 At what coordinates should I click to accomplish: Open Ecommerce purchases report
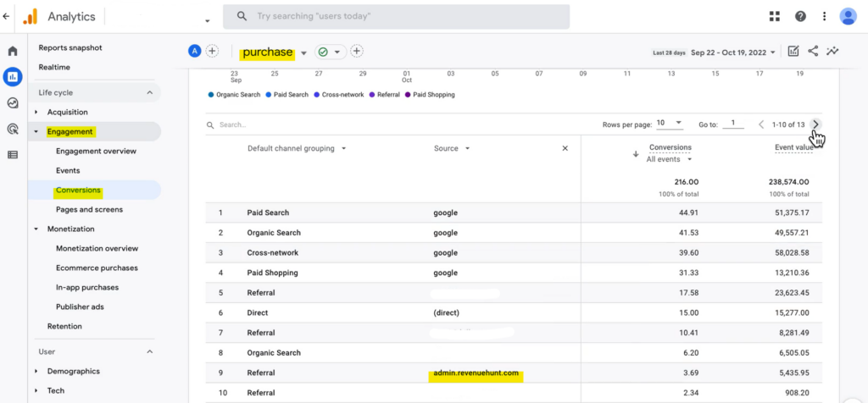[97, 268]
